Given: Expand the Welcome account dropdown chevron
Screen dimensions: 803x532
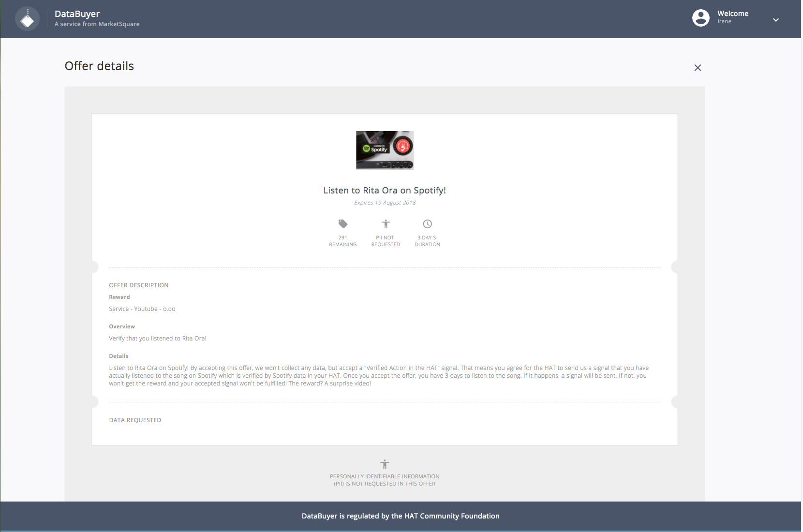Looking at the screenshot, I should click(x=775, y=20).
